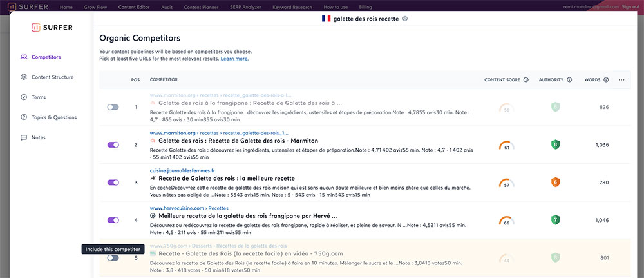The height and width of the screenshot is (278, 644).
Task: Open Recette de Galette des rois meilleure recette title
Action: point(227,179)
